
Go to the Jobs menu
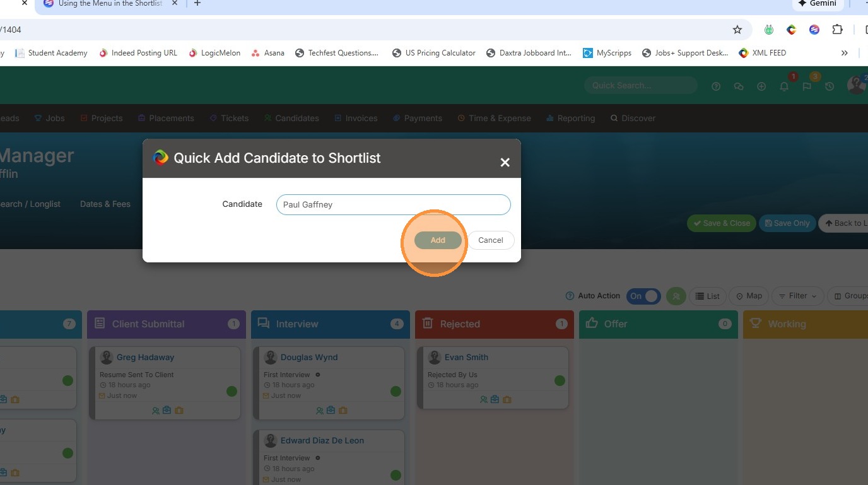(50, 118)
